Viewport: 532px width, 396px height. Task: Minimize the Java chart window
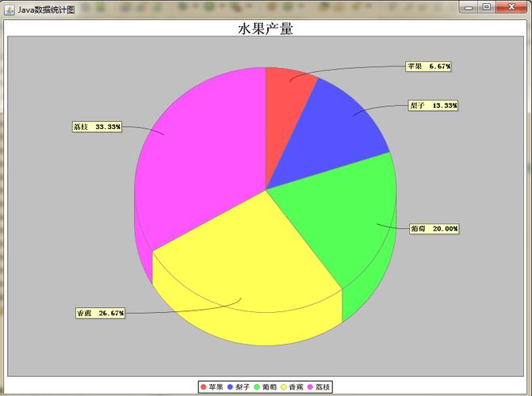tap(469, 7)
